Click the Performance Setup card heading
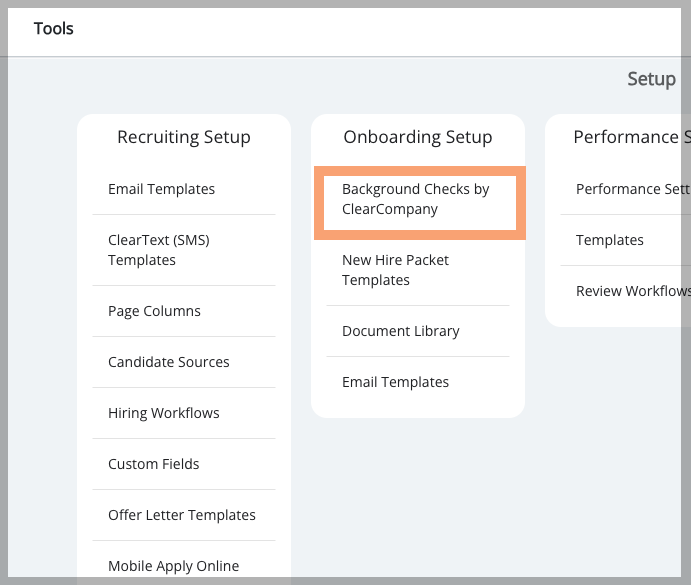Image resolution: width=691 pixels, height=585 pixels. click(x=631, y=137)
